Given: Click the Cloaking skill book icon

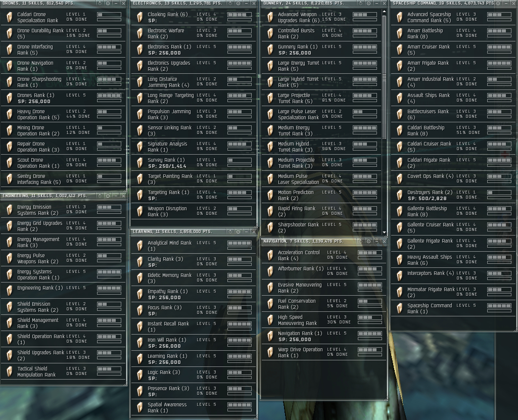Looking at the screenshot, I should (x=140, y=17).
